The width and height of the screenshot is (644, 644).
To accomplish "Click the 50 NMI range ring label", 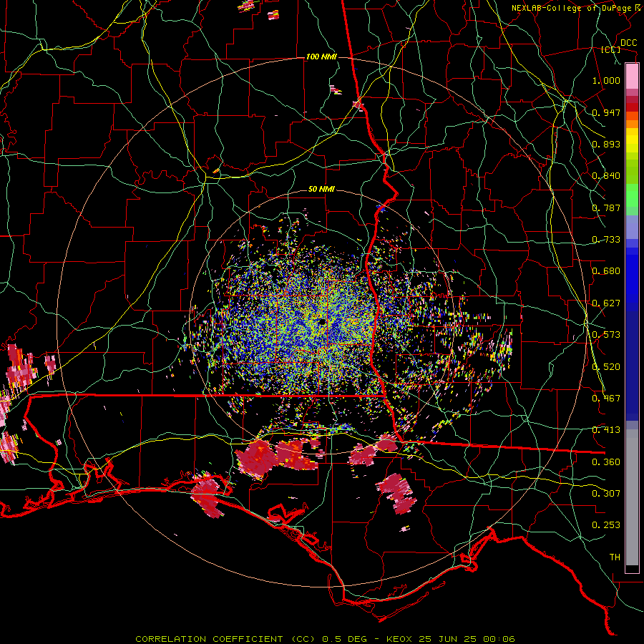I will pyautogui.click(x=321, y=190).
